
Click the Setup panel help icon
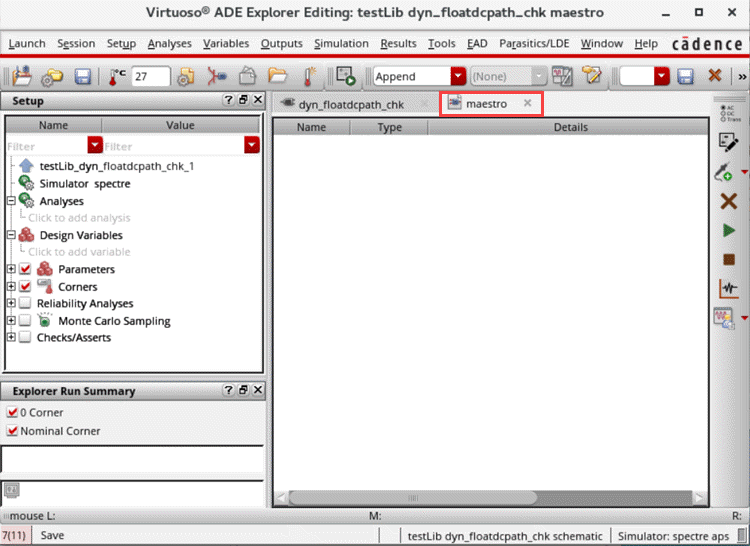229,99
